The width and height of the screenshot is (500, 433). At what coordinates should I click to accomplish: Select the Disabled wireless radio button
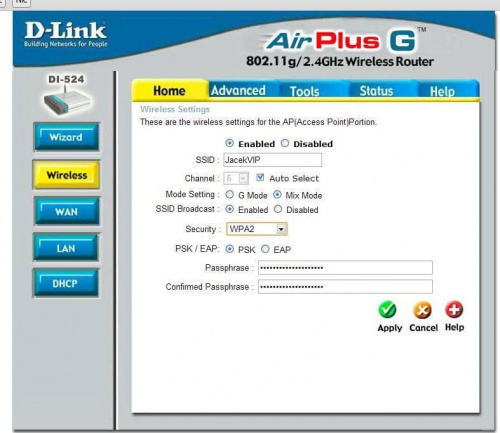tap(285, 143)
